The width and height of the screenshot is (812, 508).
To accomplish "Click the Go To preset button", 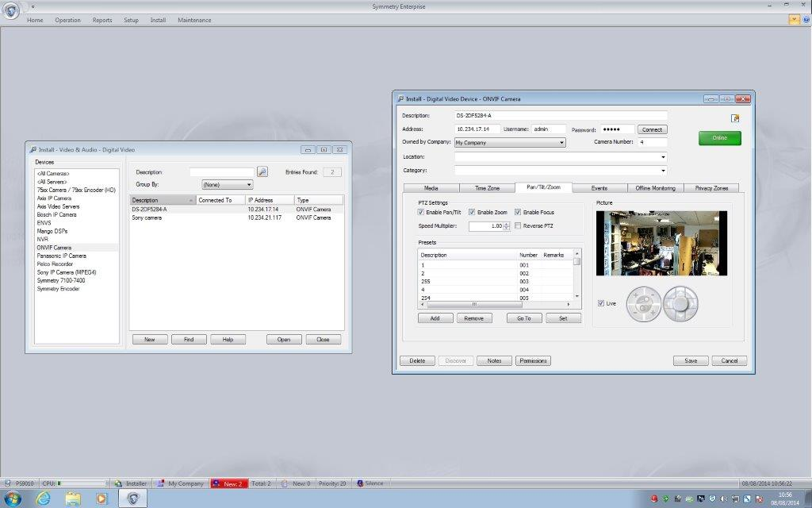I will [x=523, y=317].
